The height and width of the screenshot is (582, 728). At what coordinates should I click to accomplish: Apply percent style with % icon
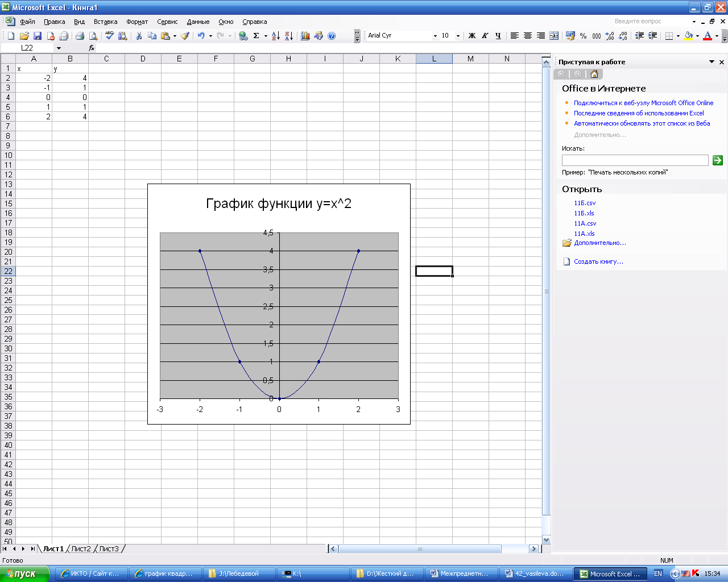pyautogui.click(x=583, y=36)
